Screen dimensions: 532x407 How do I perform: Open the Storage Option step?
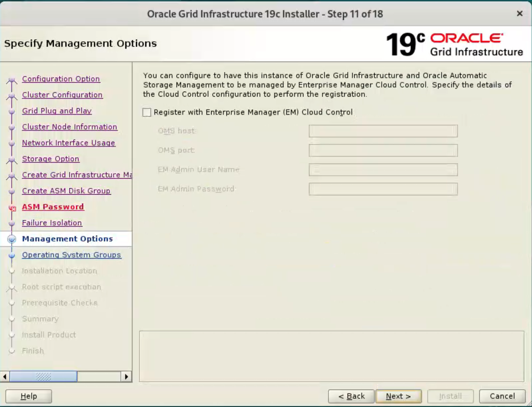click(x=51, y=159)
